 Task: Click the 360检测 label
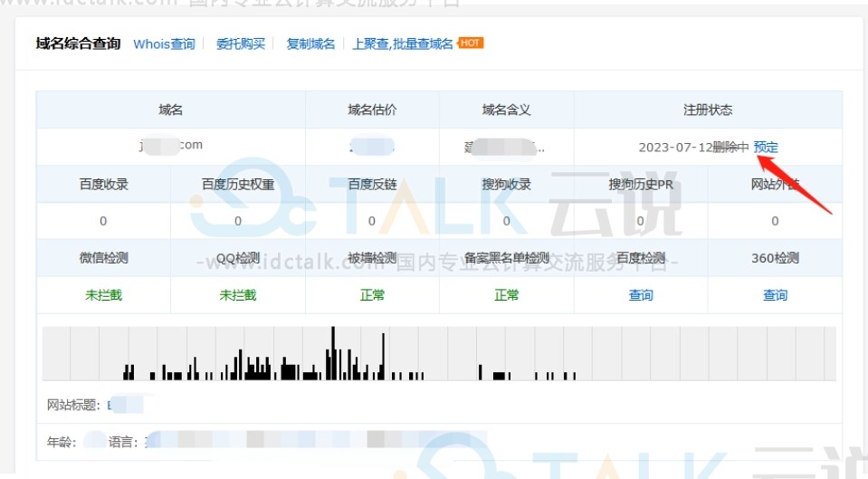point(775,257)
